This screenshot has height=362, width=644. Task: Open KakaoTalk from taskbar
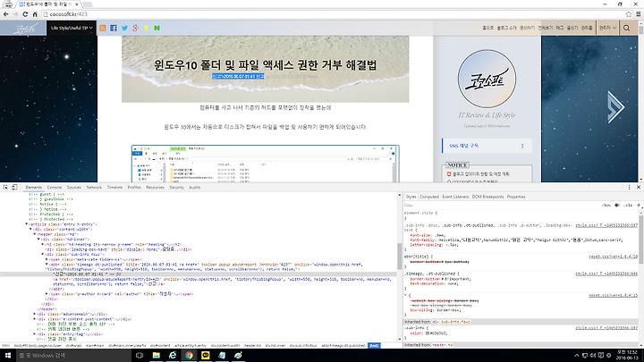[x=206, y=356]
